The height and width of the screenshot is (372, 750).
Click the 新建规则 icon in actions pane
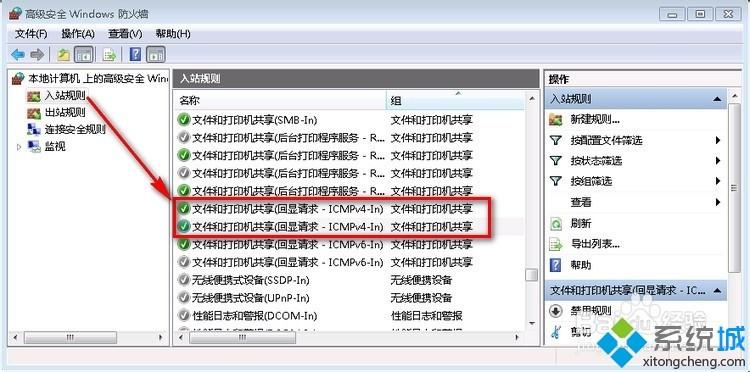click(555, 120)
